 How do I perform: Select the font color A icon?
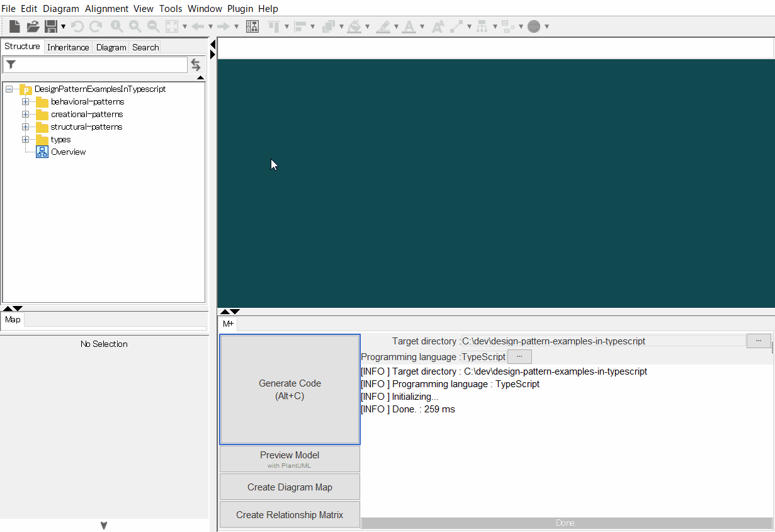click(409, 26)
